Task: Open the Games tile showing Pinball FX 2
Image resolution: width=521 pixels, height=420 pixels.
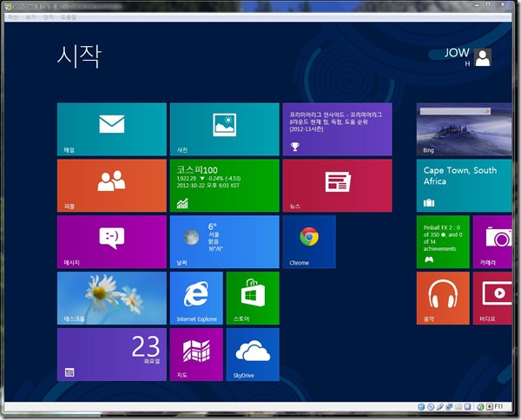Action: coord(443,241)
